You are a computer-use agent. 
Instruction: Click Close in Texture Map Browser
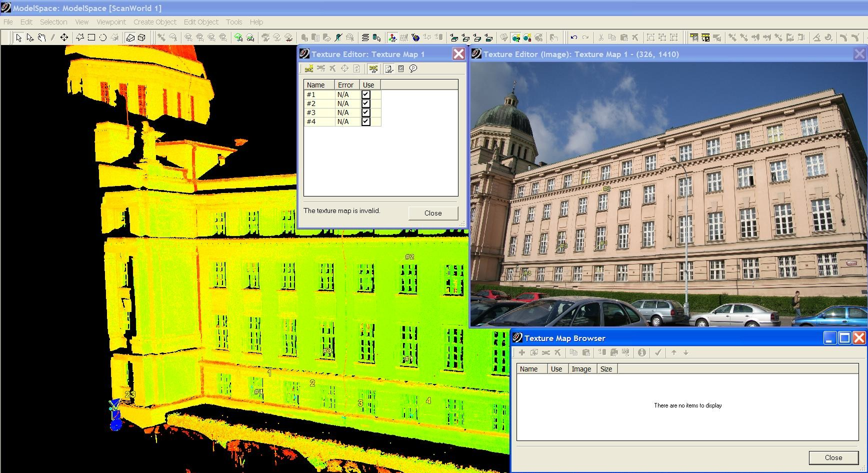(833, 457)
